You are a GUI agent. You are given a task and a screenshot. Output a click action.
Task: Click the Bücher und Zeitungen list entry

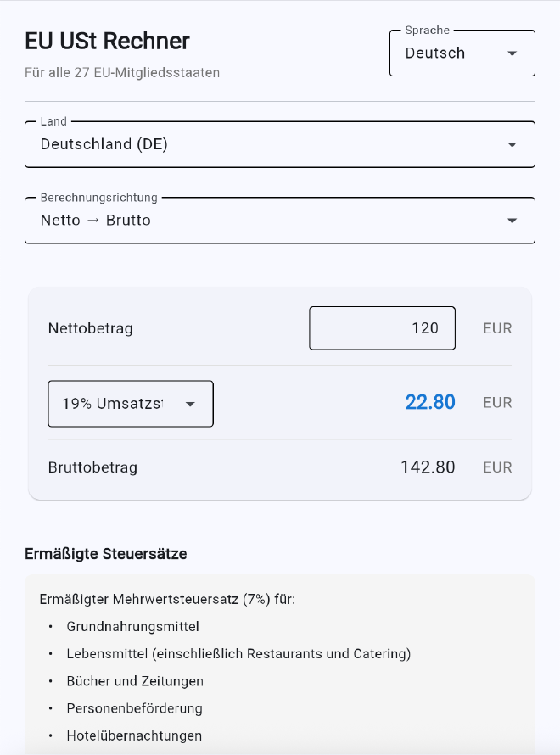(x=135, y=681)
